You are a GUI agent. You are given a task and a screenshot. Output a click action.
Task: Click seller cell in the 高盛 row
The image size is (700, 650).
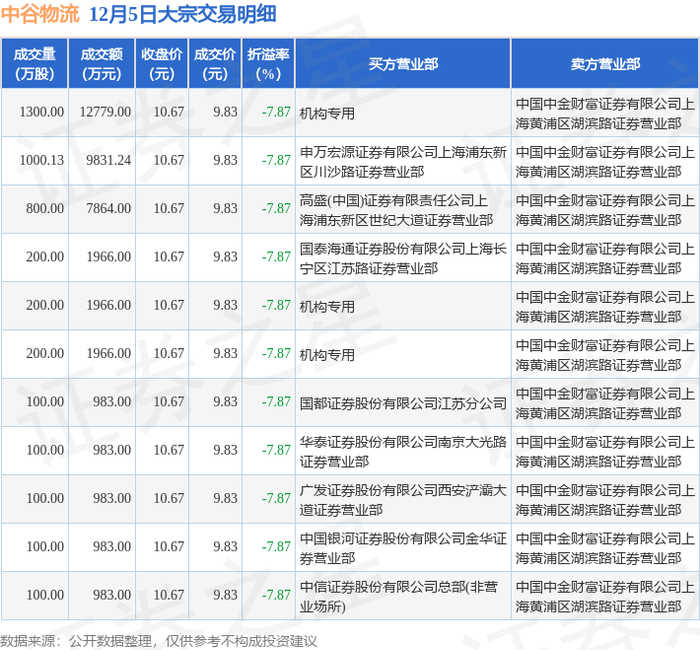[x=605, y=210]
